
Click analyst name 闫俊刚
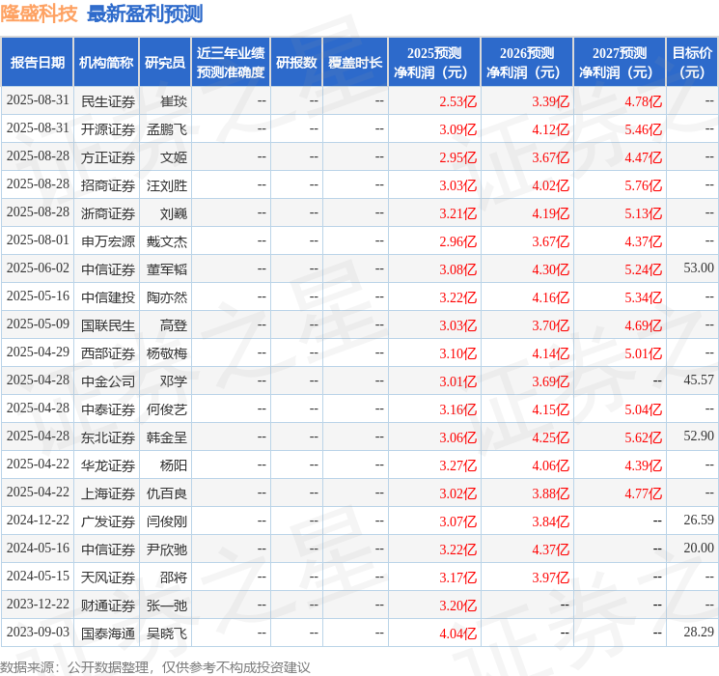(166, 521)
